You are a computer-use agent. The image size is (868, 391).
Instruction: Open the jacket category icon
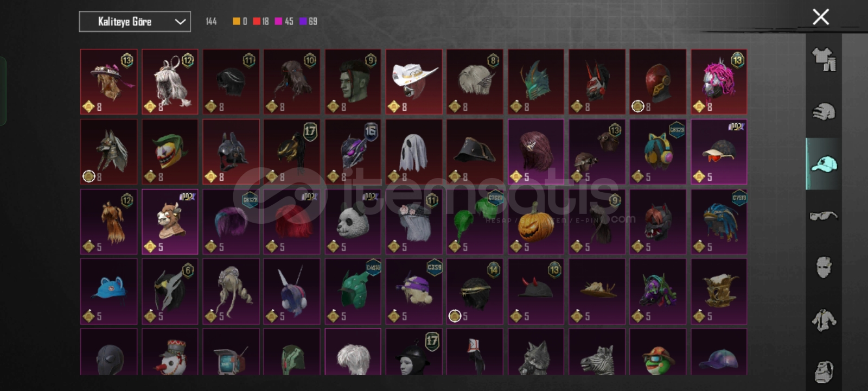pos(824,320)
